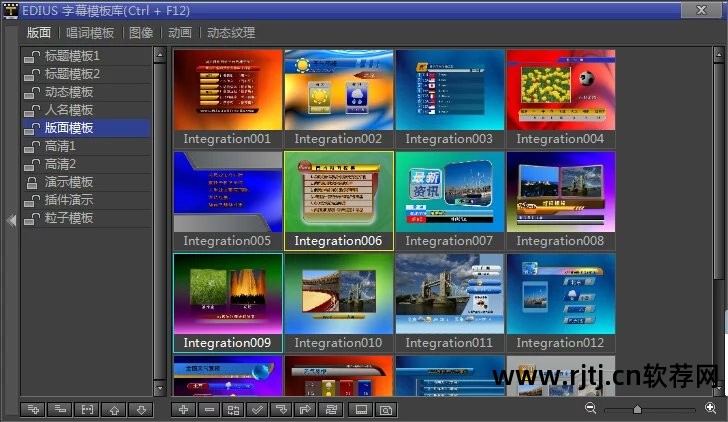Click the minus button to delete a template
The width and height of the screenshot is (728, 422).
209,409
